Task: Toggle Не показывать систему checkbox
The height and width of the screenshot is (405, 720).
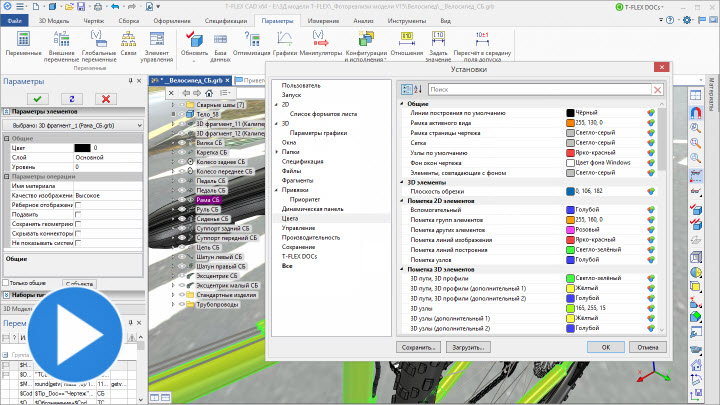Action: (x=78, y=243)
